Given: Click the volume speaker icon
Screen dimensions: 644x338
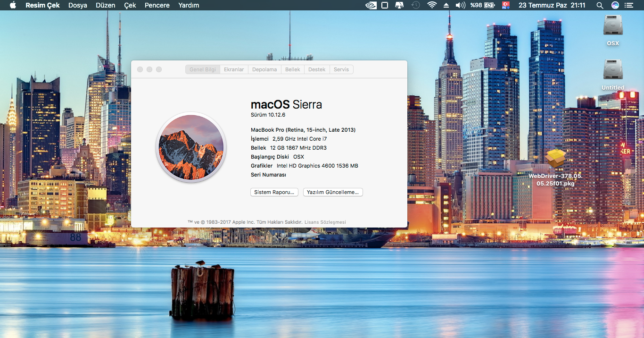Looking at the screenshot, I should click(x=460, y=5).
